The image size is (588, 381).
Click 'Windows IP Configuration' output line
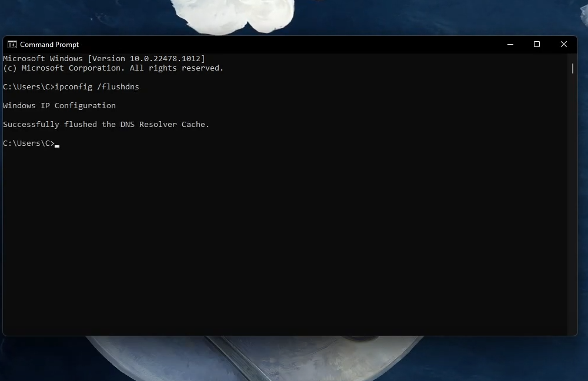pos(59,105)
